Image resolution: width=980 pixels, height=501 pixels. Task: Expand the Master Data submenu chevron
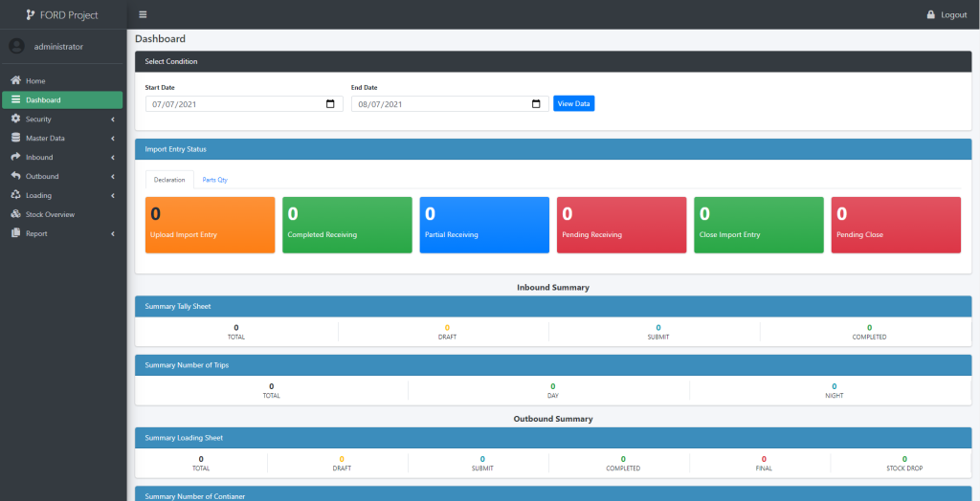[x=113, y=138]
